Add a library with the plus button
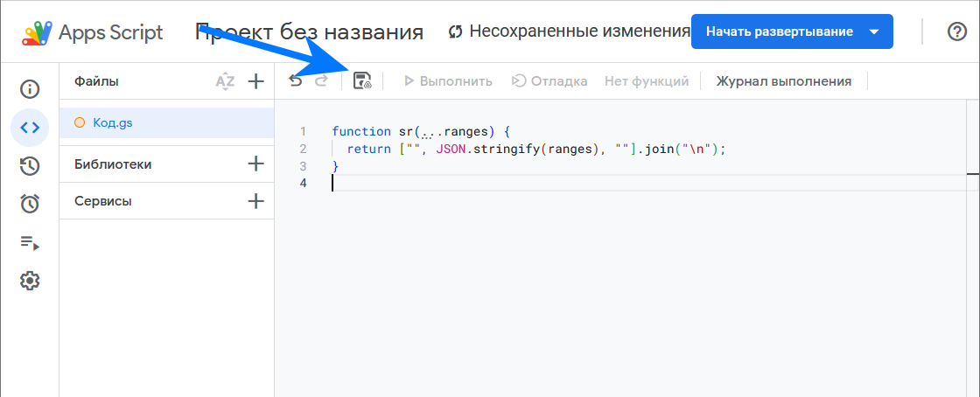Image resolution: width=980 pixels, height=397 pixels. 255,164
